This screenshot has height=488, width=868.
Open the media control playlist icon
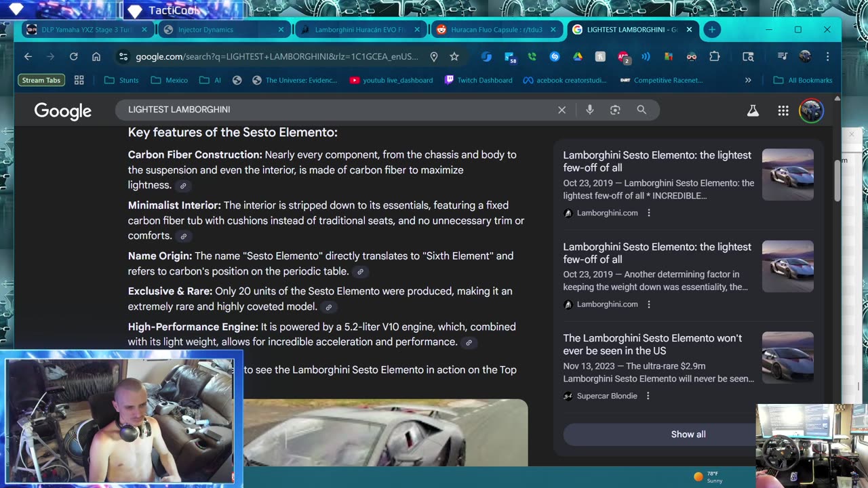tap(783, 57)
